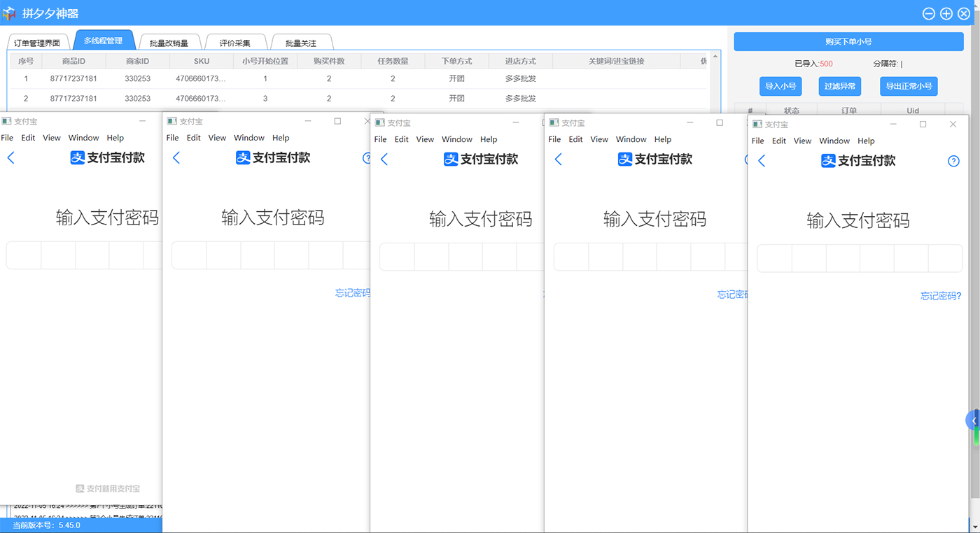Open Help menu in fourth Alipay window

coord(663,139)
